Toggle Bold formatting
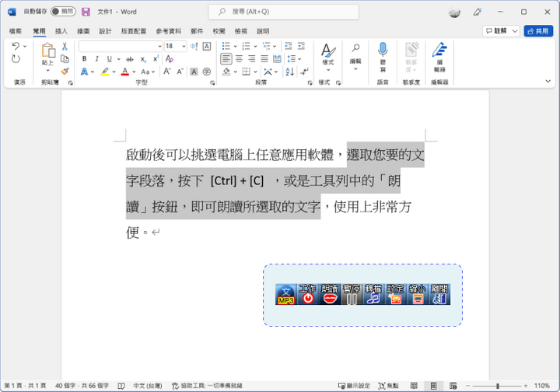Screen dimensions: 560x392 84,59
